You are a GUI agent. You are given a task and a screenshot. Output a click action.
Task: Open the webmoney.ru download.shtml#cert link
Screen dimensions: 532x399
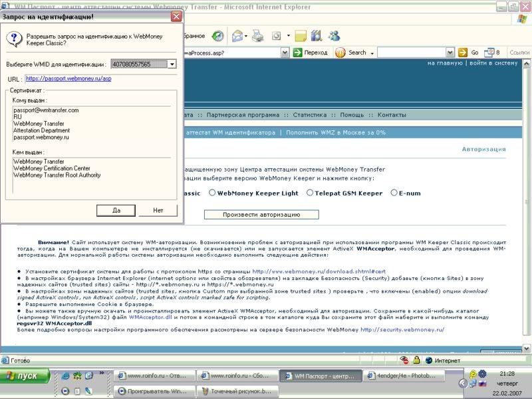(x=319, y=271)
